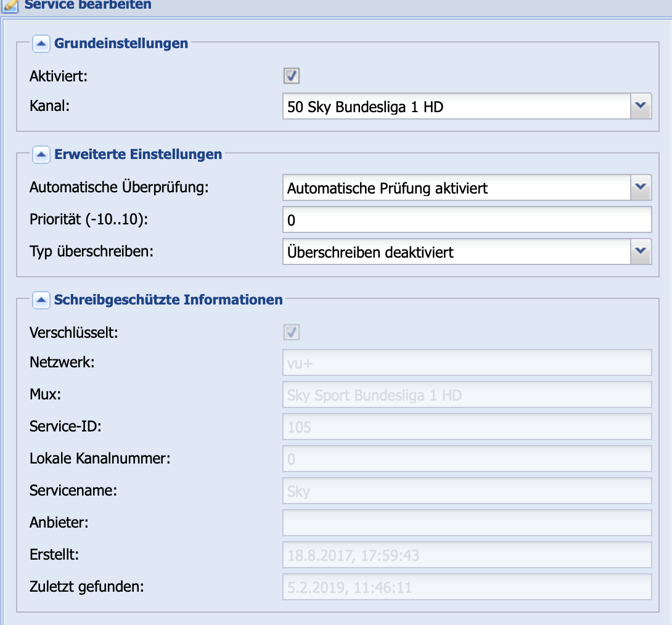672x625 pixels.
Task: Collapse the Grundeinstellungen section
Action: pos(41,44)
